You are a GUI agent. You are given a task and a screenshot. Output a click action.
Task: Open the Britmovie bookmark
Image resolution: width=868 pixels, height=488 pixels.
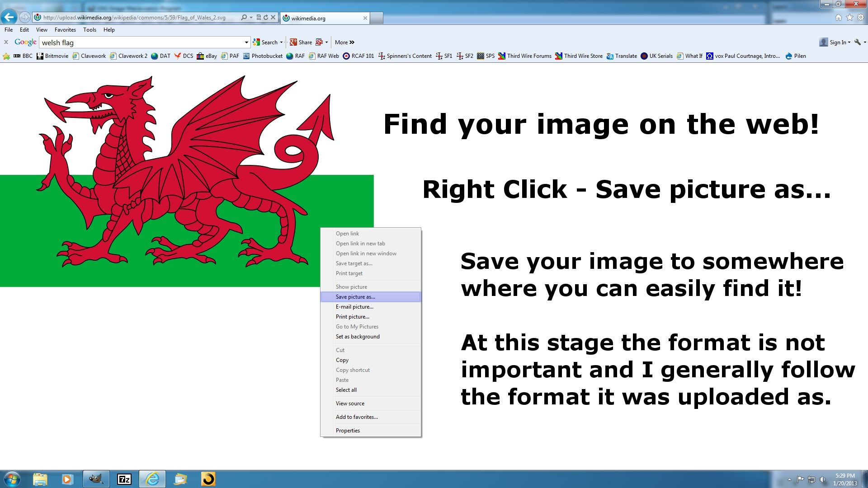pos(52,56)
